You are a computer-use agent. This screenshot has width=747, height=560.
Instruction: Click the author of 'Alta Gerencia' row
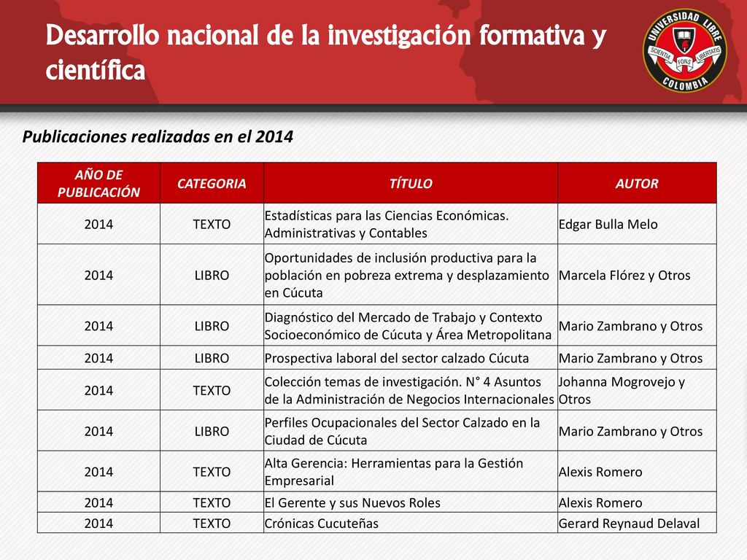(x=600, y=472)
